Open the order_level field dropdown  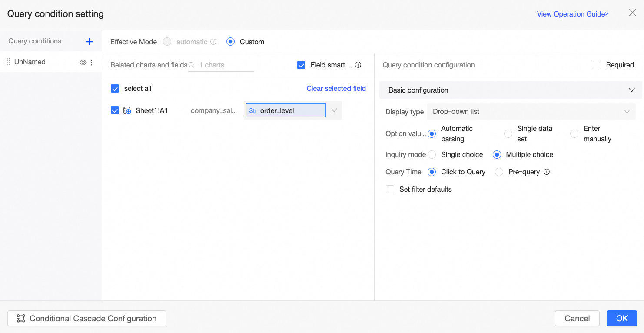click(x=334, y=110)
